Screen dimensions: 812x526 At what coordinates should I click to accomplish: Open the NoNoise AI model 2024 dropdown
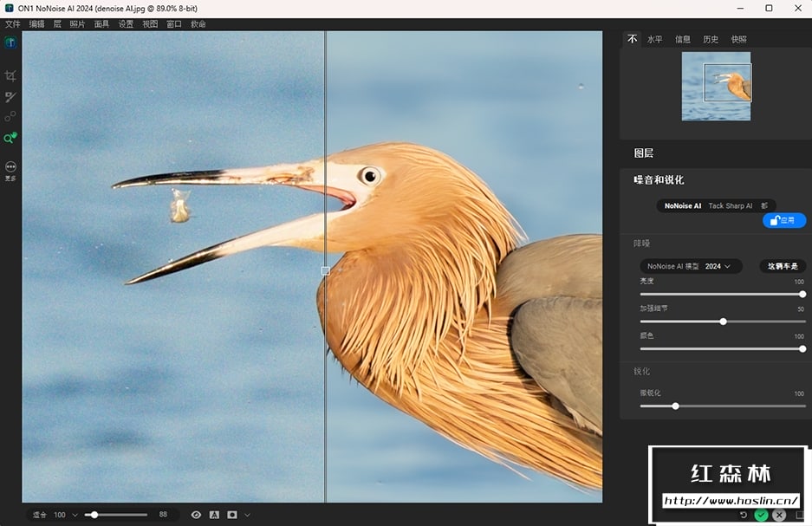click(x=691, y=266)
